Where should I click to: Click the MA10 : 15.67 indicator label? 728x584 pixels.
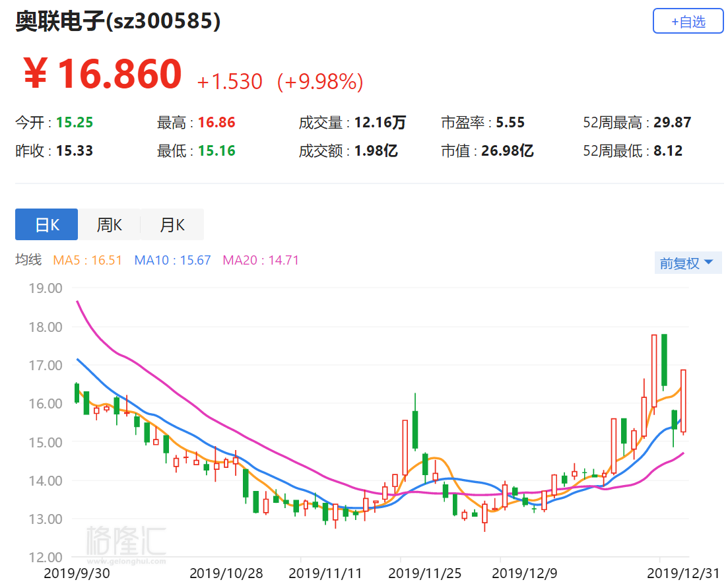(172, 260)
